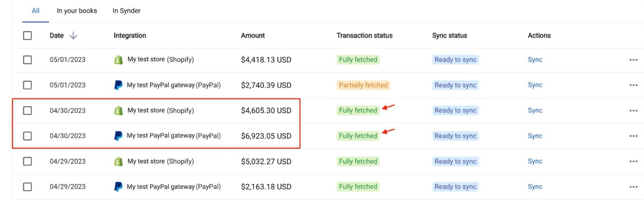Click Sync on the highlighted 04/30/2023 Shopify row
This screenshot has height=200, width=644.
coord(535,110)
